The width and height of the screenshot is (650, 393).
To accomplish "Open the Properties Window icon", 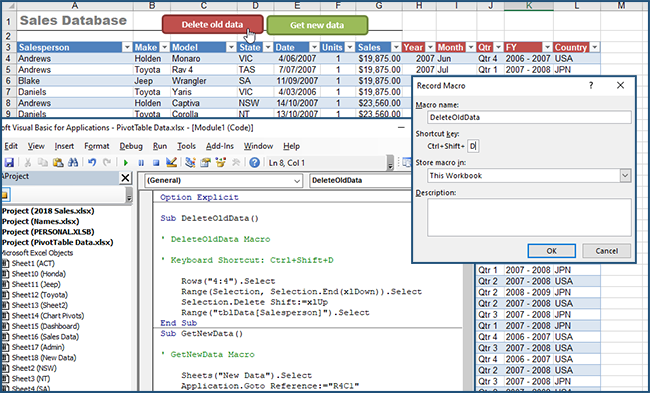I will pyautogui.click(x=205, y=163).
